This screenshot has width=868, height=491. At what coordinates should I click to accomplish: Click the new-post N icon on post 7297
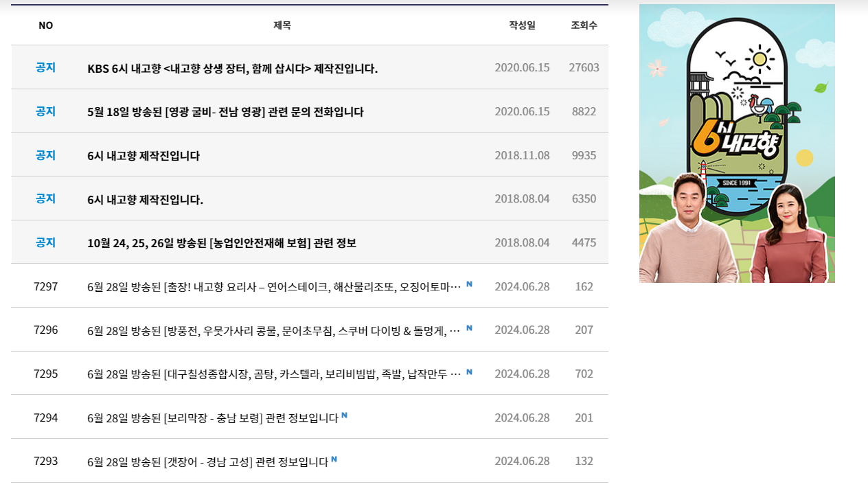[x=469, y=284]
